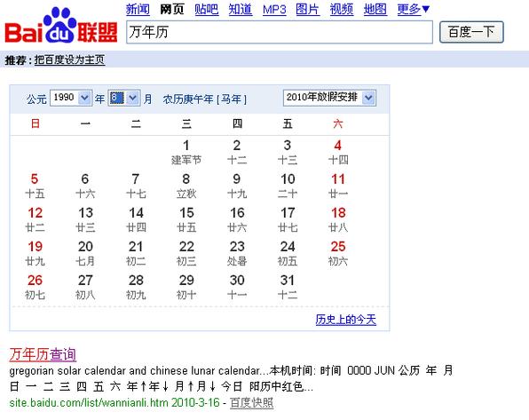Viewport: 529px width, 420px height.
Task: Open the 历史上的今天 link
Action: [x=346, y=320]
